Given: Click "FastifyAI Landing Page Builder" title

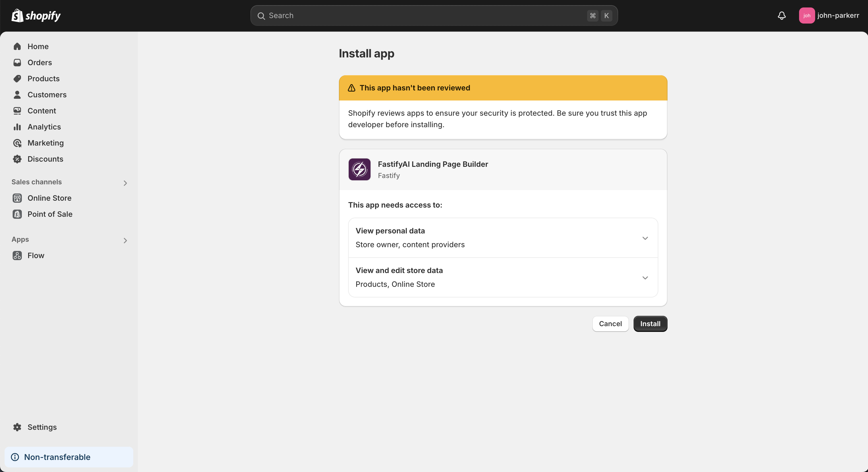Looking at the screenshot, I should point(433,164).
